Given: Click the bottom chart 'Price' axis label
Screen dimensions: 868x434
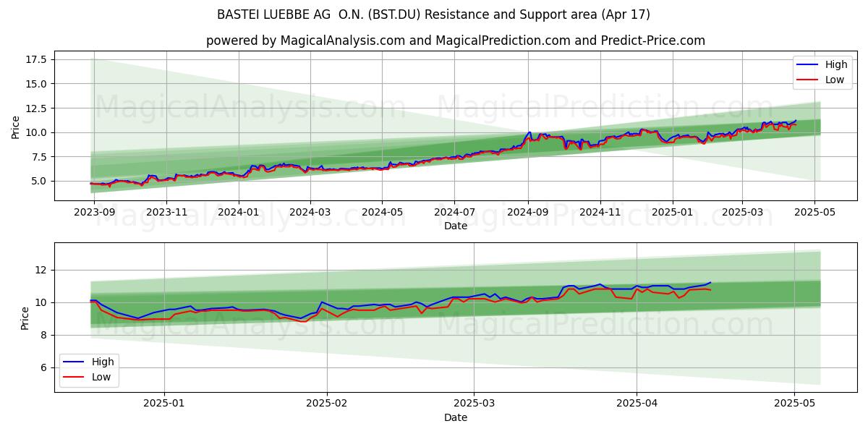Looking at the screenshot, I should click(x=25, y=318).
